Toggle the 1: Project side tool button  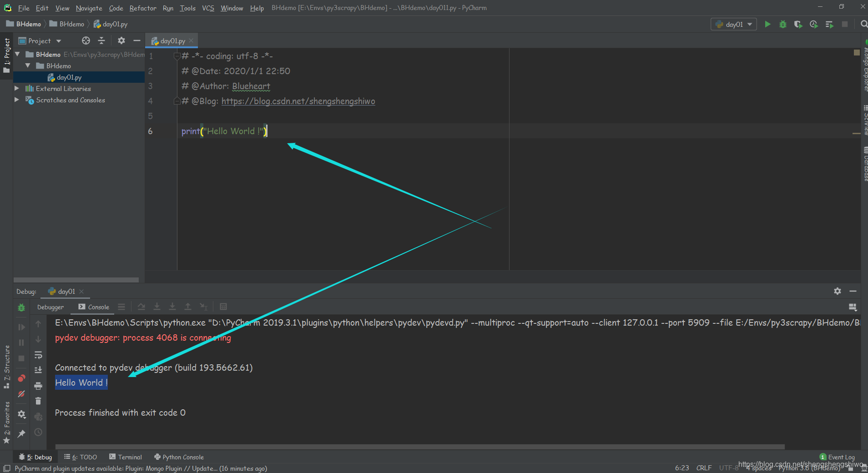click(6, 55)
